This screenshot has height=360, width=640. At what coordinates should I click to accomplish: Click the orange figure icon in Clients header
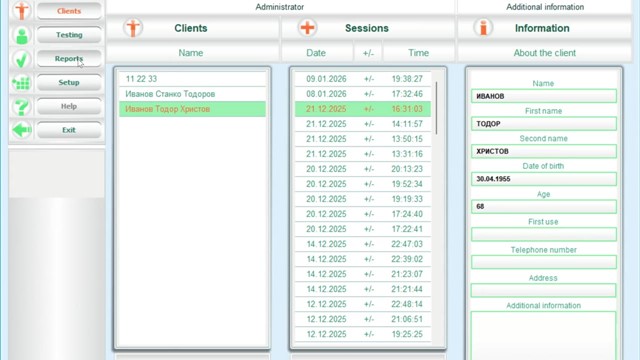point(133,28)
